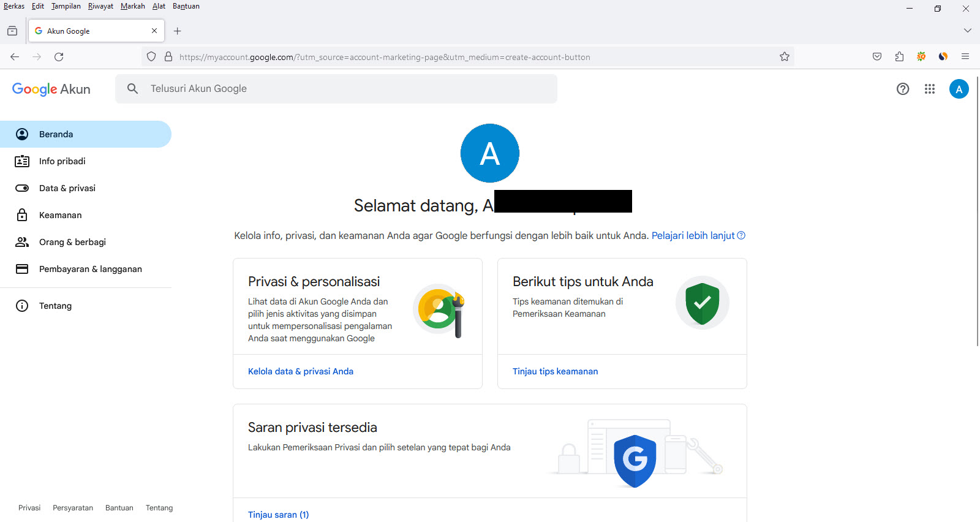
Task: Open the Firefox Pocket icon
Action: coord(876,56)
